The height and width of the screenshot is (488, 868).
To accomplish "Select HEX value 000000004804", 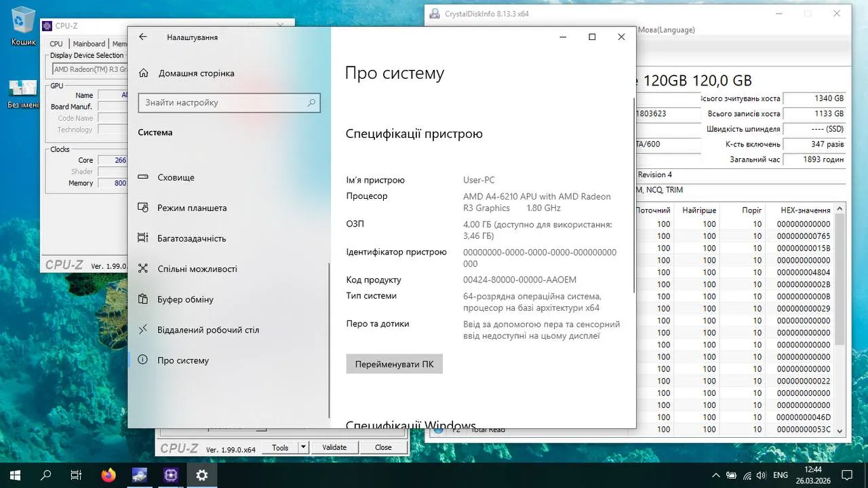I will click(x=804, y=272).
